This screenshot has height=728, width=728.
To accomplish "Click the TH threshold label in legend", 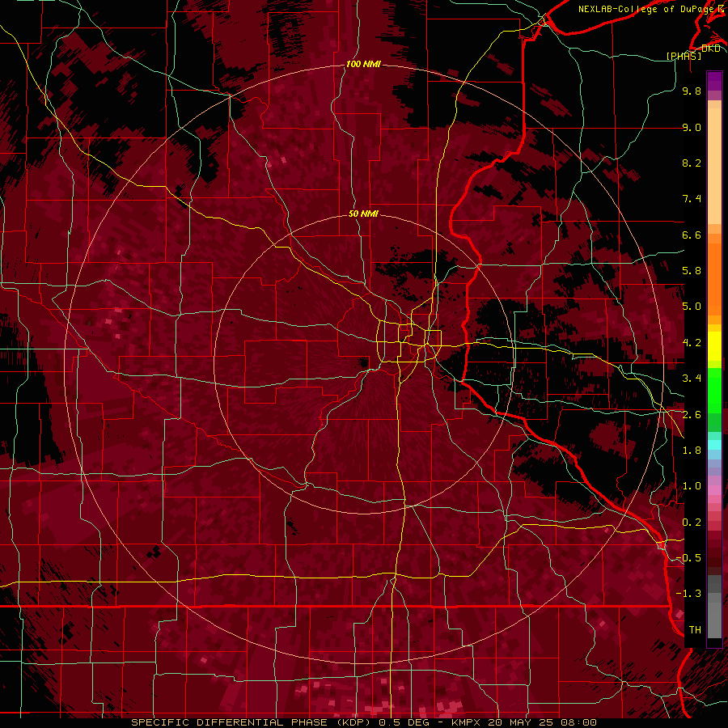I will (695, 630).
